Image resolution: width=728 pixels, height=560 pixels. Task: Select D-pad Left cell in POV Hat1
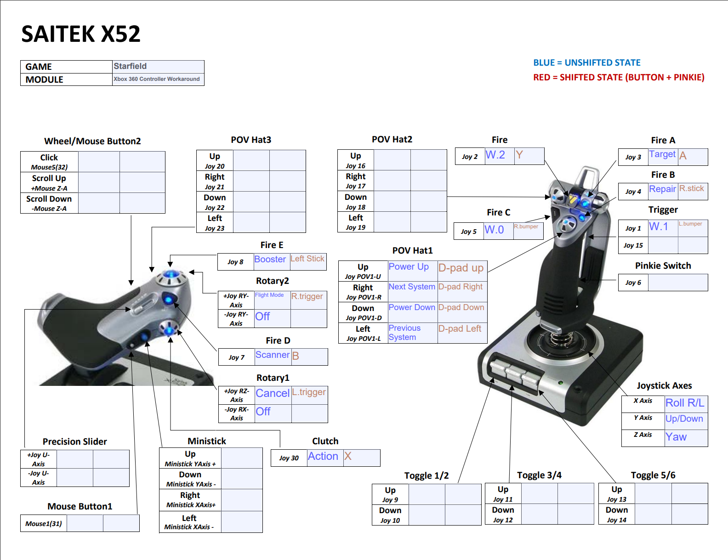[462, 333]
